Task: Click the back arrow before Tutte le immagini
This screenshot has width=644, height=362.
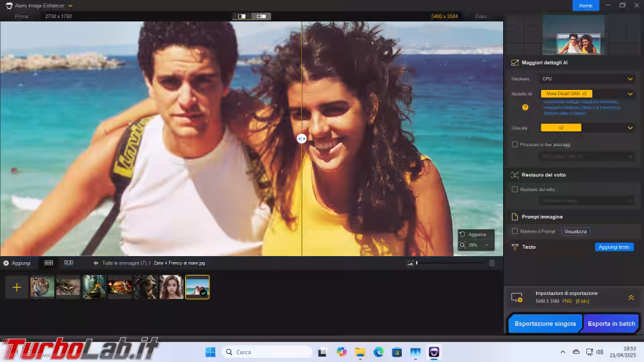Action: point(96,263)
